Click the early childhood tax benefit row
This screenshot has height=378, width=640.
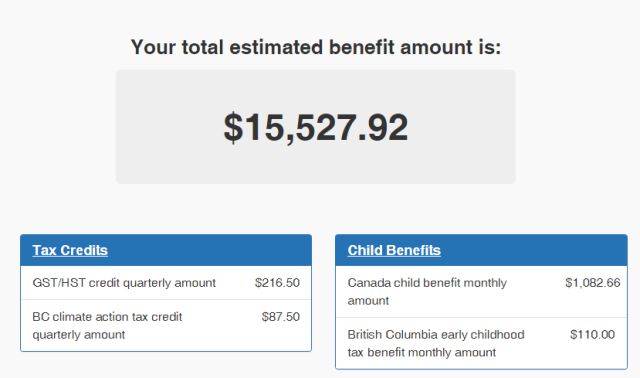click(x=481, y=343)
